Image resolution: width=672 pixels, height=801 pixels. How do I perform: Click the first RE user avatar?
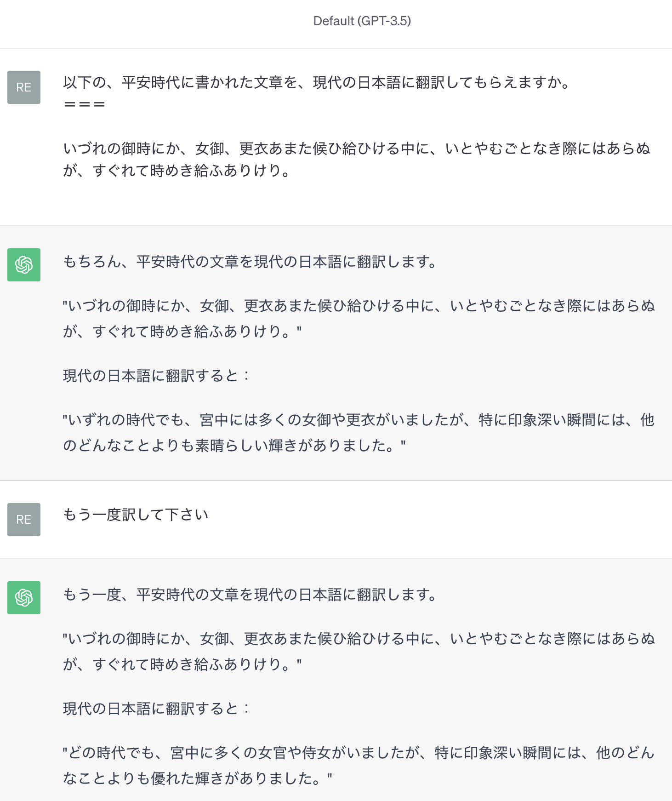coord(24,87)
